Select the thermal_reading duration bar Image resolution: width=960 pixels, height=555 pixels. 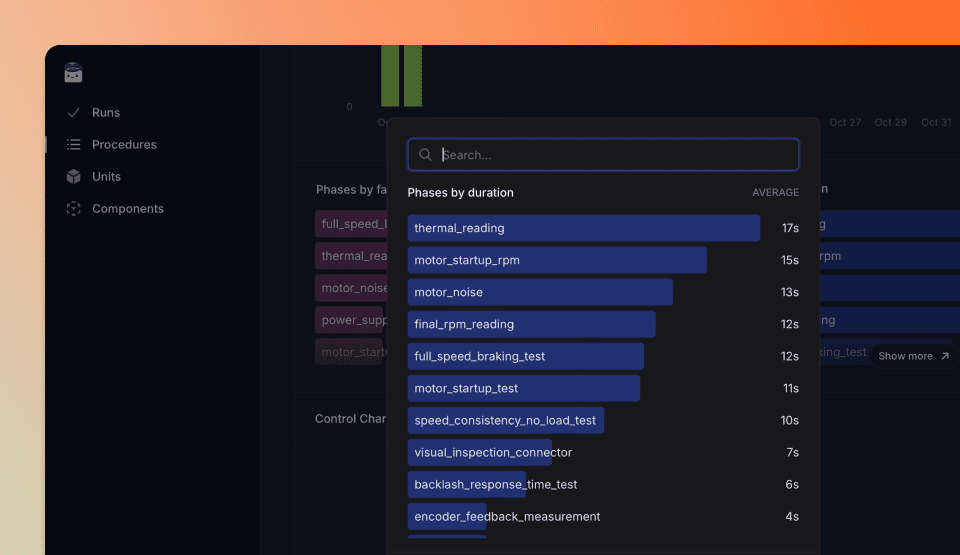coord(583,228)
